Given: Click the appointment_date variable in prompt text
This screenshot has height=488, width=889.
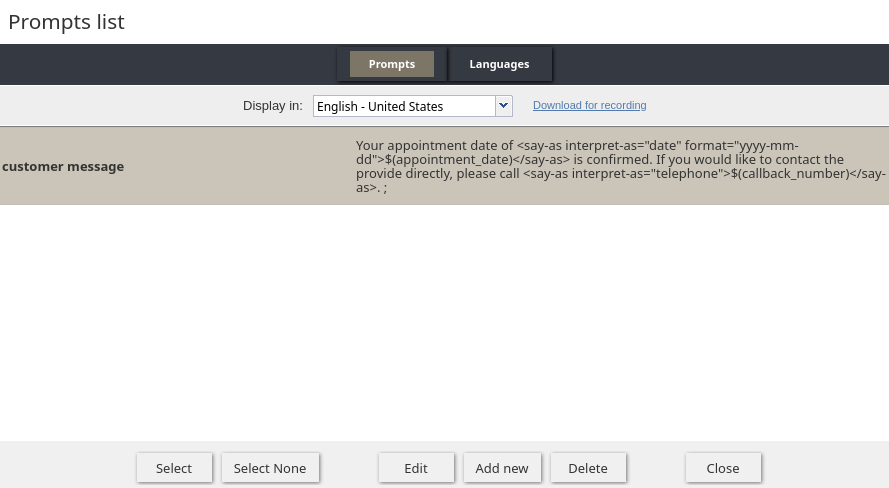Looking at the screenshot, I should [448, 159].
